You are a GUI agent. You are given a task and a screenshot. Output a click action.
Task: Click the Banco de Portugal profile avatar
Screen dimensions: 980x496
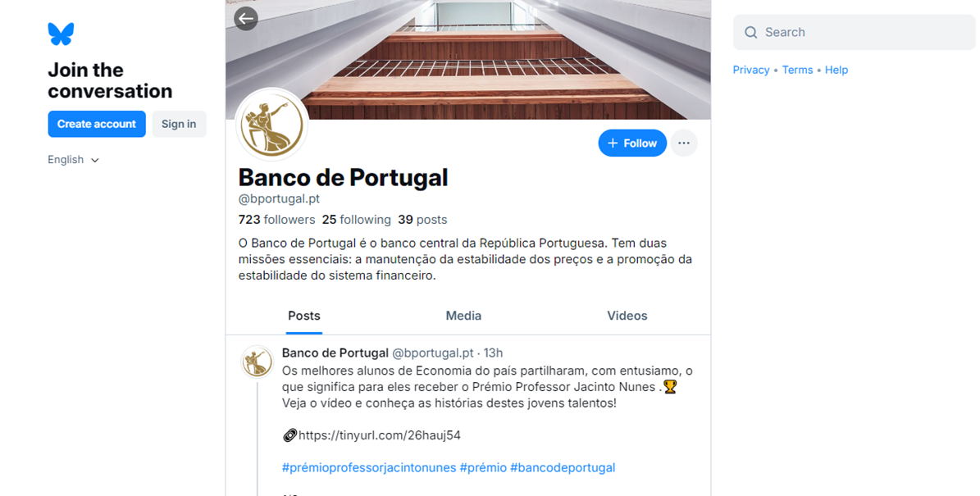272,125
